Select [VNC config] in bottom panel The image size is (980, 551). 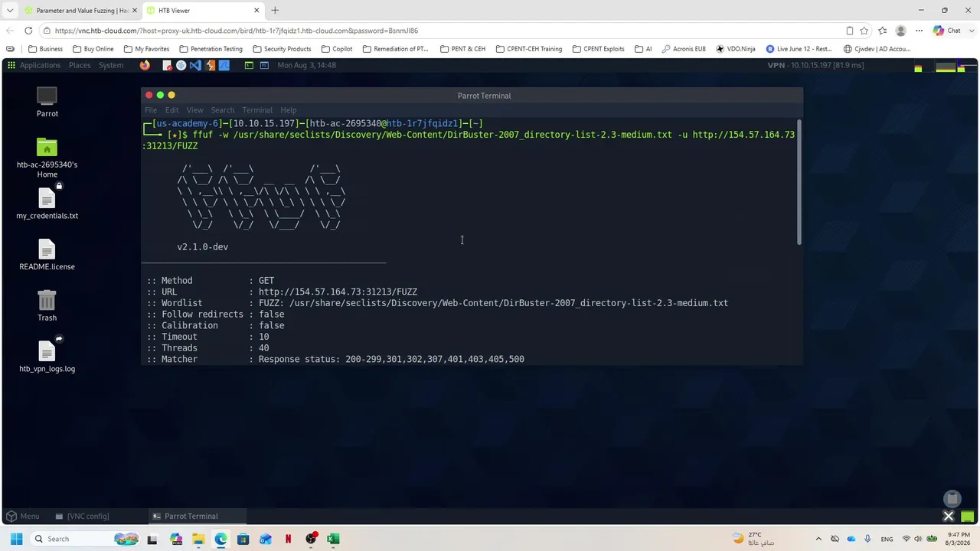[82, 517]
